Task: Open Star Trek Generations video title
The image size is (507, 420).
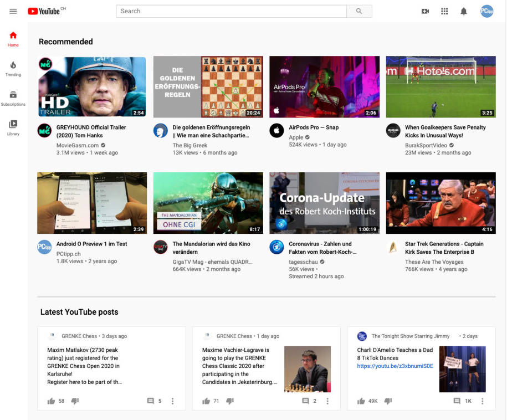Action: [x=444, y=248]
